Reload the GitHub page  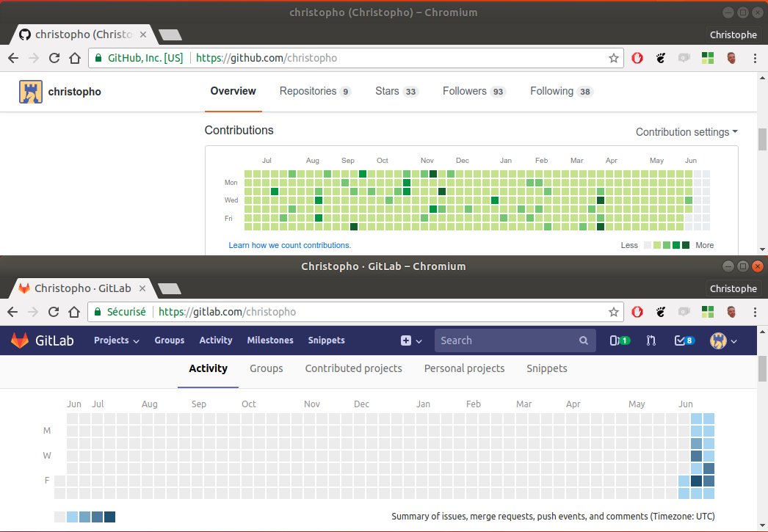(54, 58)
